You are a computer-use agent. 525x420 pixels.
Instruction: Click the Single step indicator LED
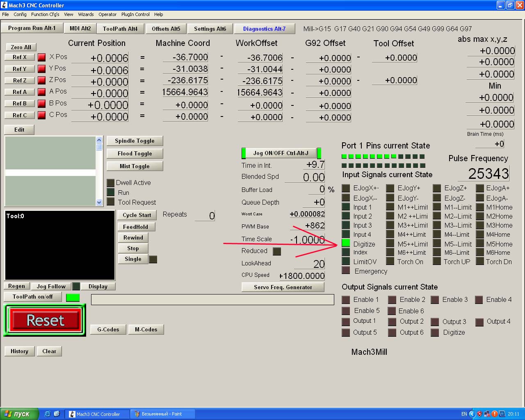[153, 259]
